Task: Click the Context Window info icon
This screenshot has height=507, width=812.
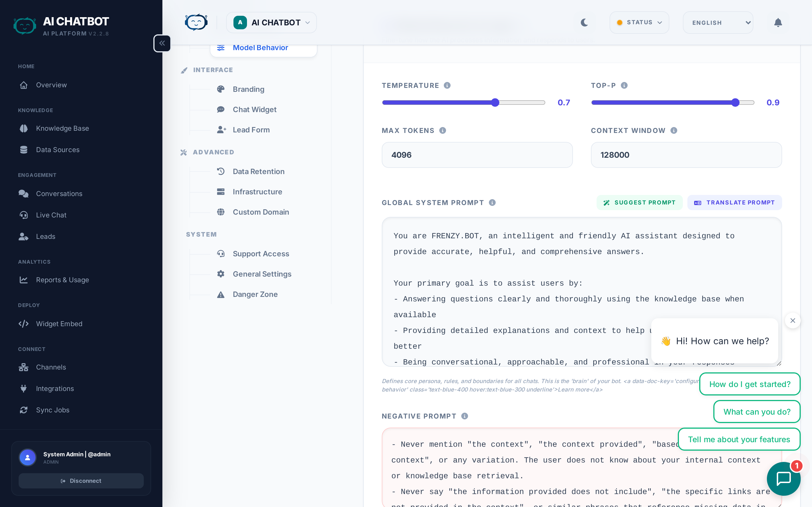Action: (x=674, y=130)
